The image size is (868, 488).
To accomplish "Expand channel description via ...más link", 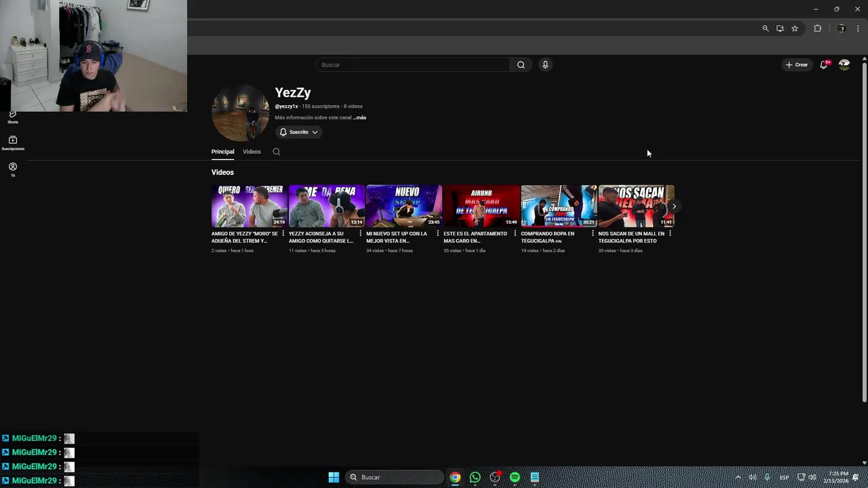I will 359,118.
